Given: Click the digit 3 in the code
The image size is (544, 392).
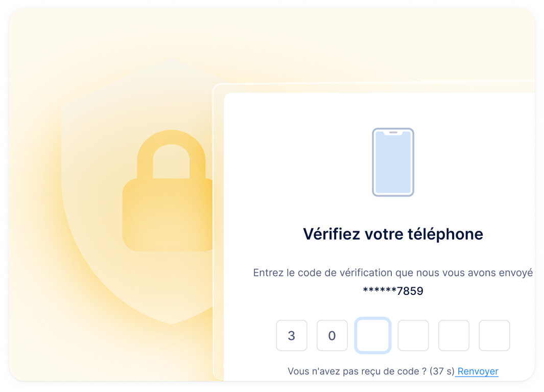Looking at the screenshot, I should click(292, 336).
